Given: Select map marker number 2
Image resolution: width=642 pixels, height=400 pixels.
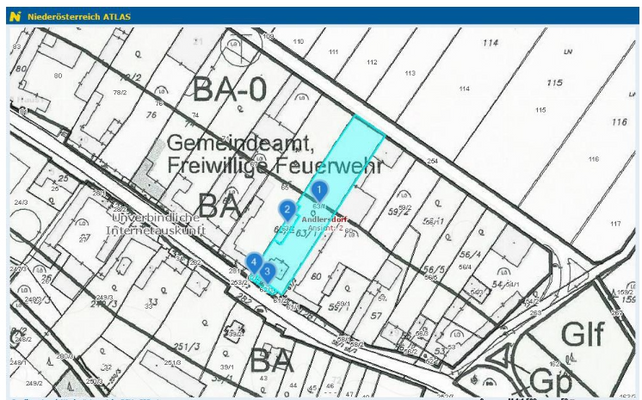Looking at the screenshot, I should (x=287, y=209).
